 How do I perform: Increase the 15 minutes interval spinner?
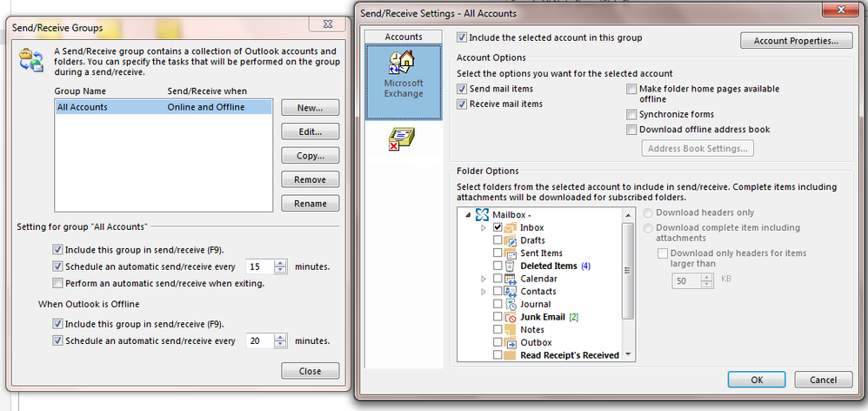coord(280,263)
